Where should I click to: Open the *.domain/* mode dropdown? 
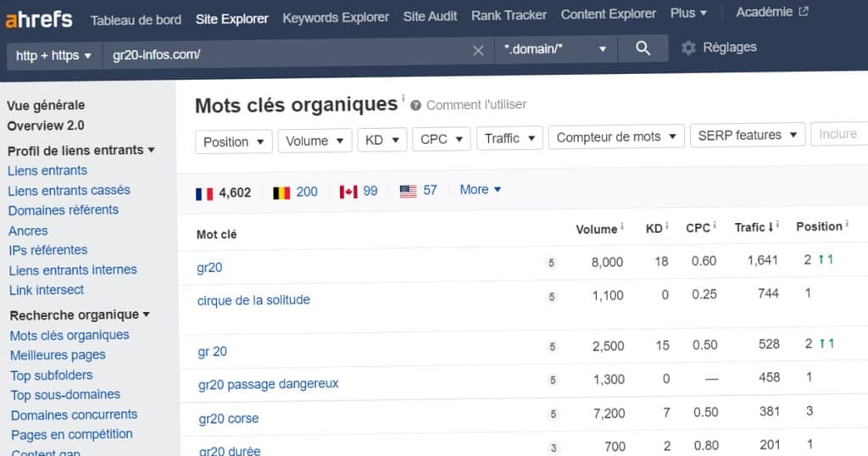click(555, 49)
